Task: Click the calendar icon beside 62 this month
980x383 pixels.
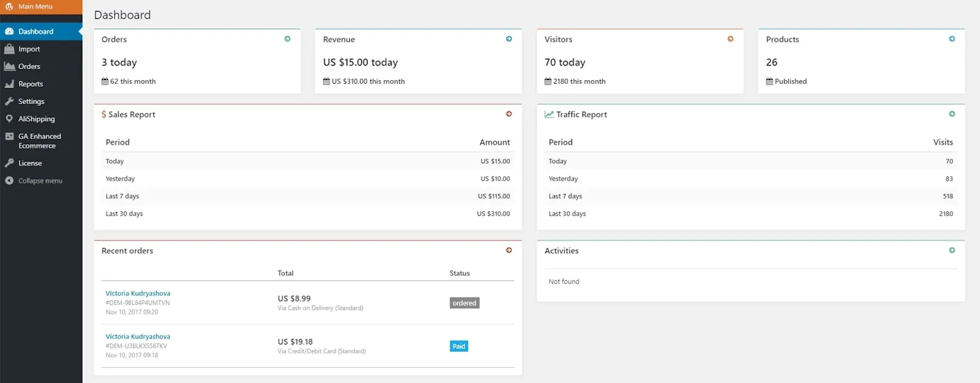Action: [x=105, y=81]
